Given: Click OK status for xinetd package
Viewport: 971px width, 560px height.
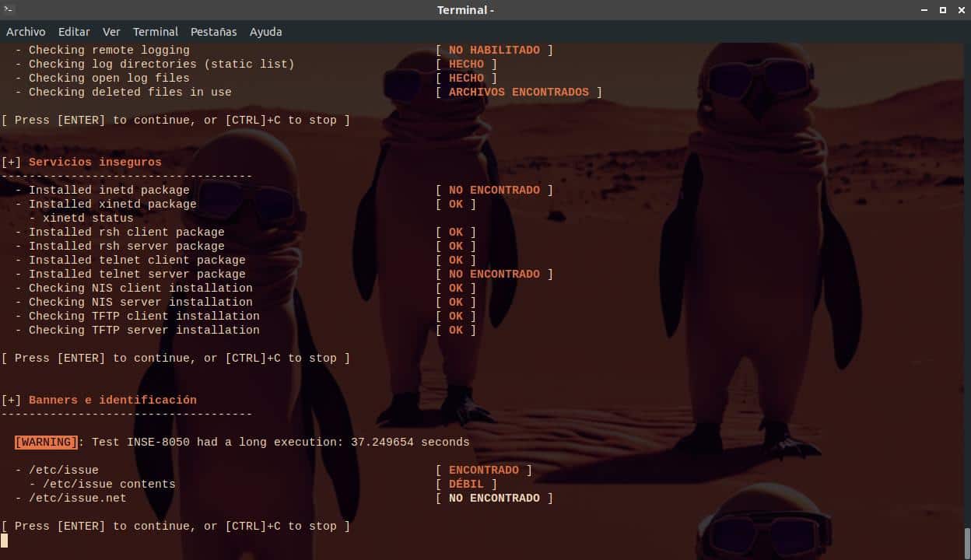Looking at the screenshot, I should point(456,204).
